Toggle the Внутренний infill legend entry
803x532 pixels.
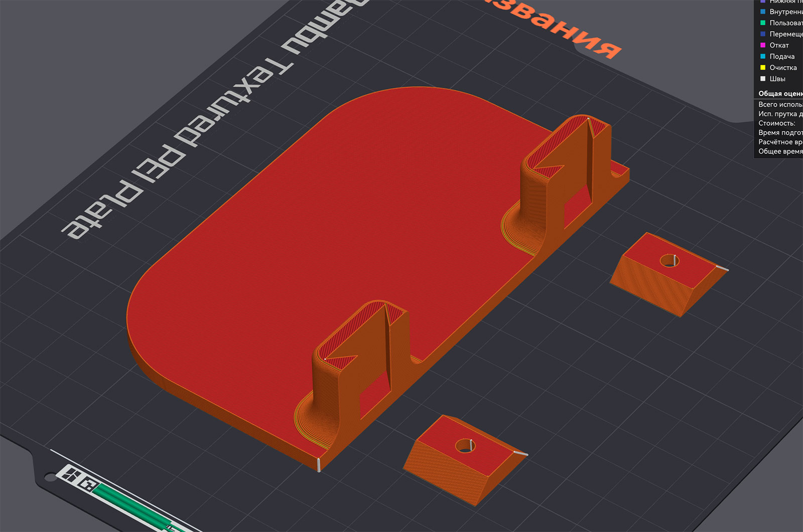(x=781, y=12)
